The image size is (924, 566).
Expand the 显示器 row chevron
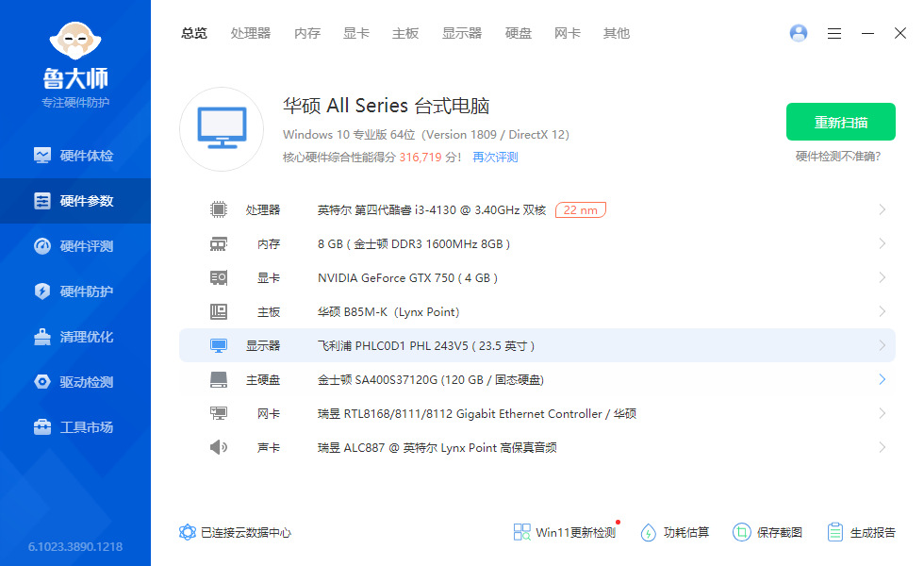tap(883, 345)
